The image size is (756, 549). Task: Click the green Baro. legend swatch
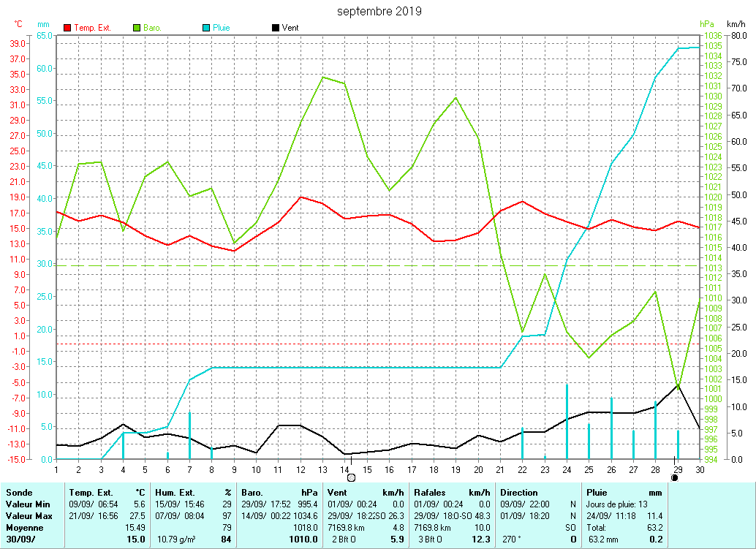(137, 28)
